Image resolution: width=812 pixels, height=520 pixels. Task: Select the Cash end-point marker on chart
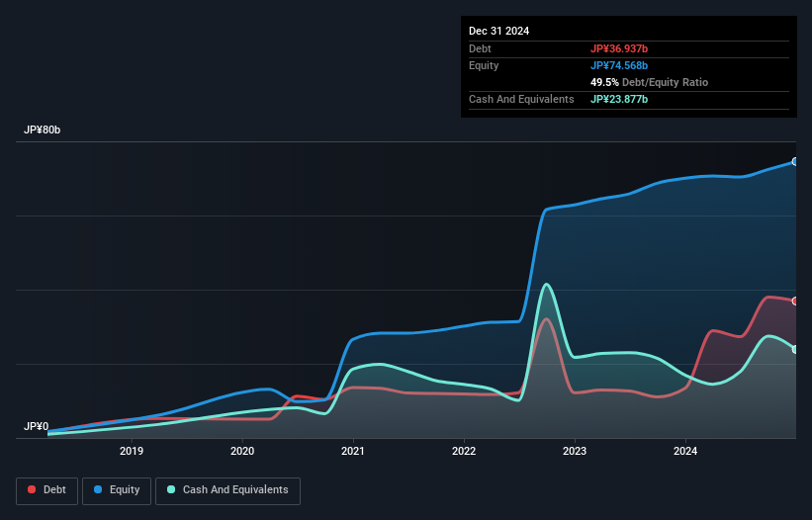(x=795, y=350)
